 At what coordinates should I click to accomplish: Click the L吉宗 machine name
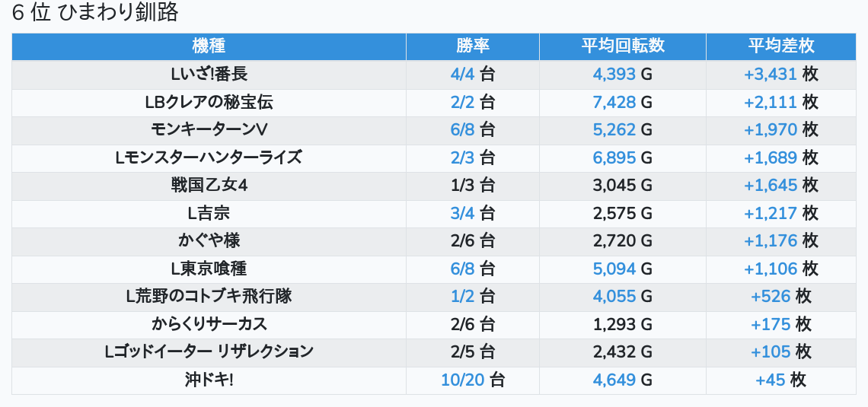tap(209, 213)
